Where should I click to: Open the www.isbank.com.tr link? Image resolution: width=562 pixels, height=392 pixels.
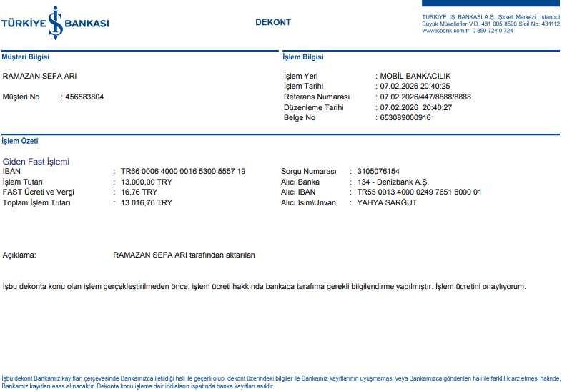445,31
